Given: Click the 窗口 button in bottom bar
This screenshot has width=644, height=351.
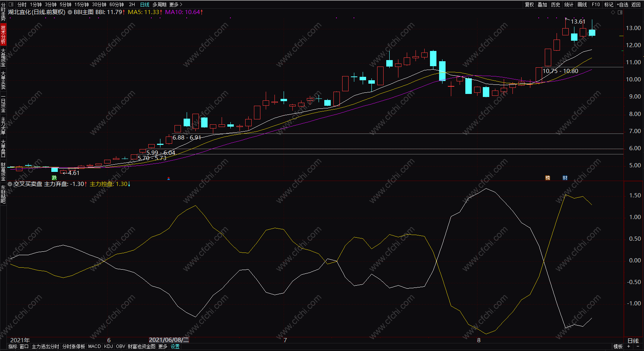Looking at the screenshot, I should 24,346.
